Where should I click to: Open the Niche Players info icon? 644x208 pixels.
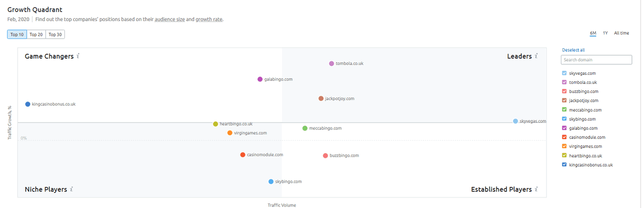71,189
